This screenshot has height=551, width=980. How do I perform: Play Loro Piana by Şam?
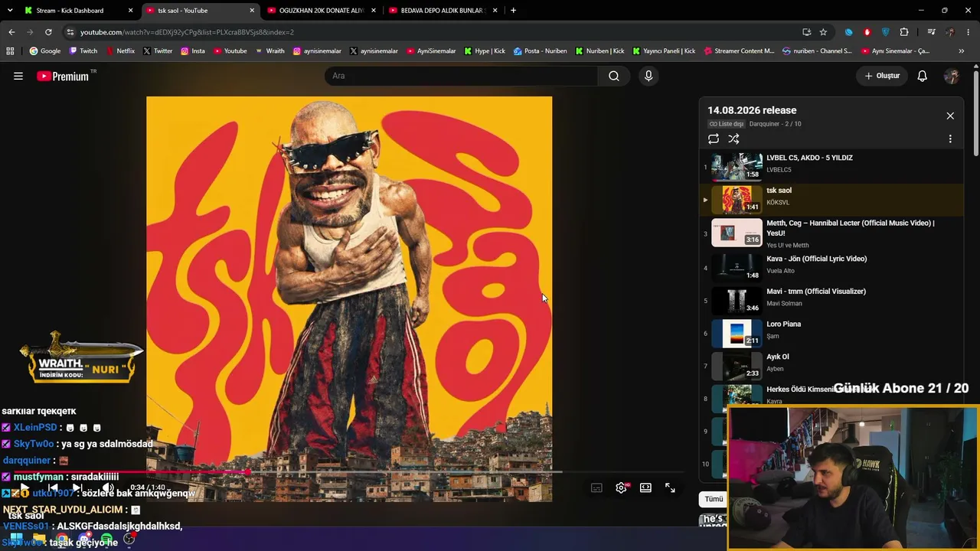[x=832, y=333]
